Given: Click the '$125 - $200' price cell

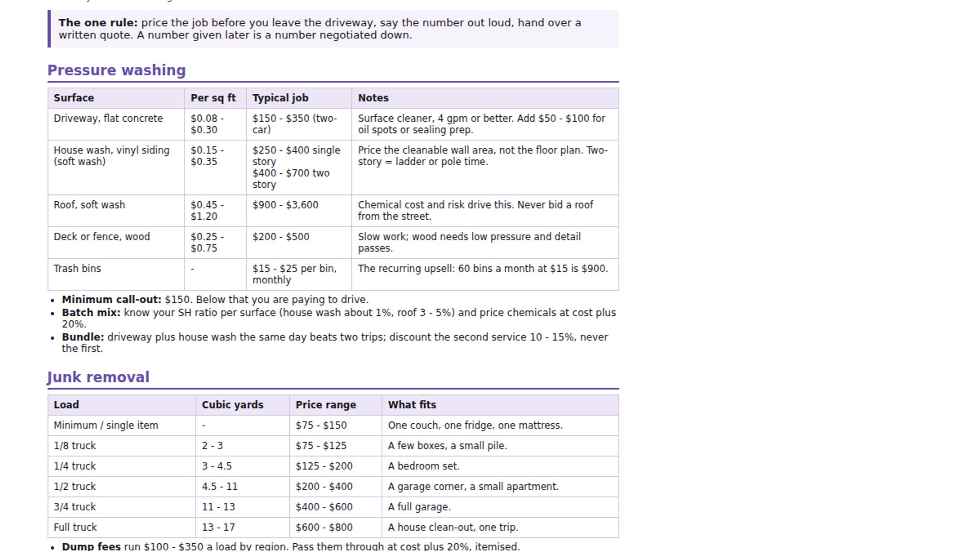Looking at the screenshot, I should click(x=336, y=466).
